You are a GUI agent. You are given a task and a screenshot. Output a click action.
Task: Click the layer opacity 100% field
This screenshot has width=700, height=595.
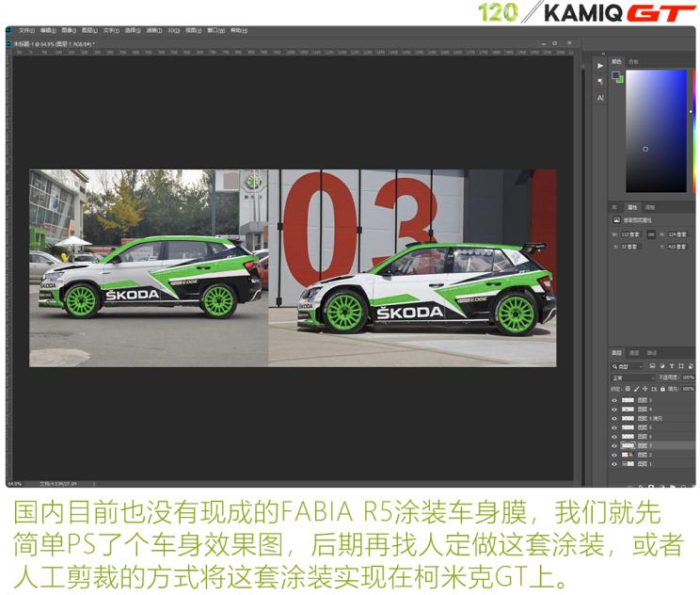[x=688, y=378]
